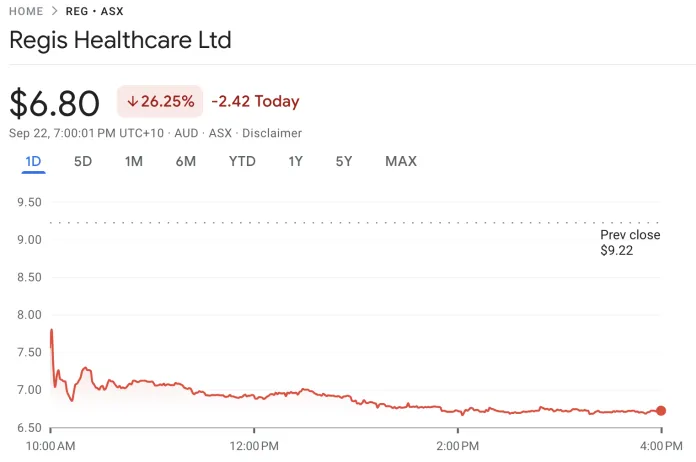The width and height of the screenshot is (696, 462).
Task: Click the -2.42 Today change text
Action: (x=255, y=101)
